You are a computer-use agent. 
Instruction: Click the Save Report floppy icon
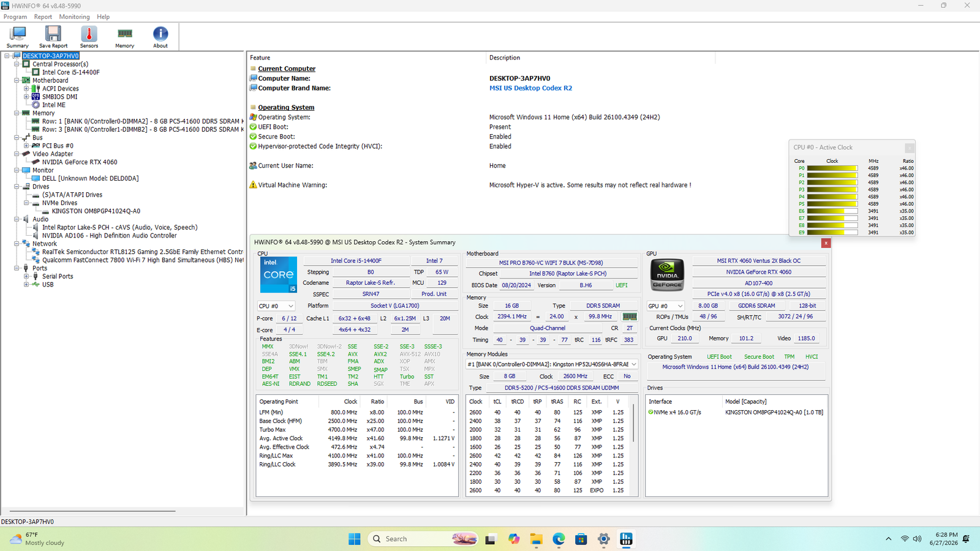53,37
